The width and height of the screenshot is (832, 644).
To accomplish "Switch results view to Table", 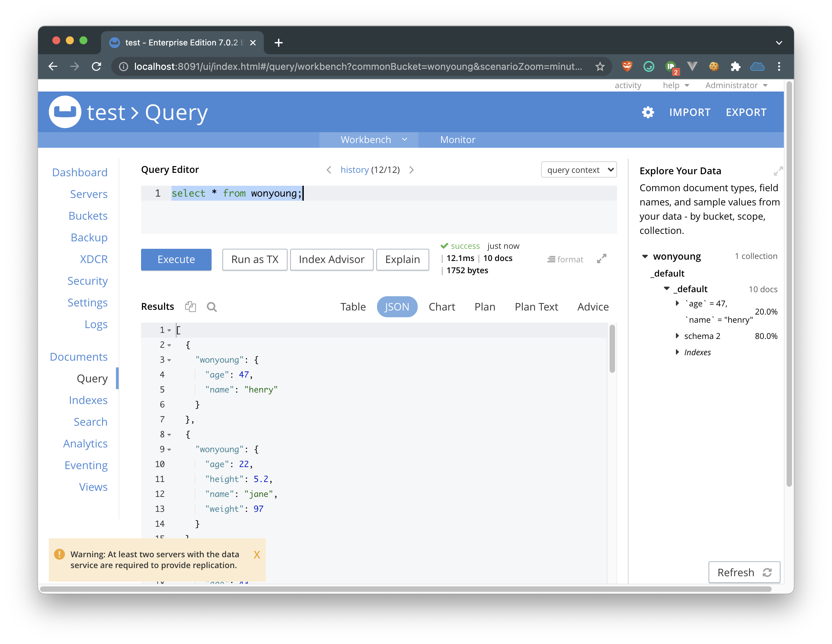I will (x=353, y=306).
